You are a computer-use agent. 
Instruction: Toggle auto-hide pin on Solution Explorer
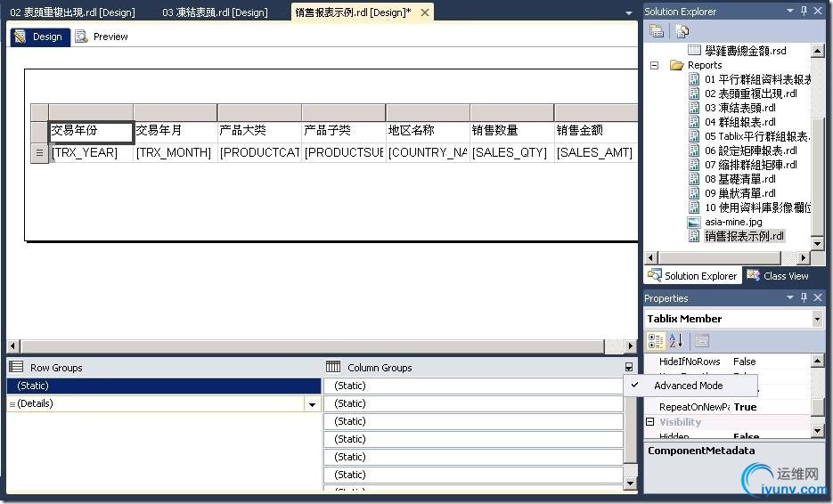click(804, 11)
